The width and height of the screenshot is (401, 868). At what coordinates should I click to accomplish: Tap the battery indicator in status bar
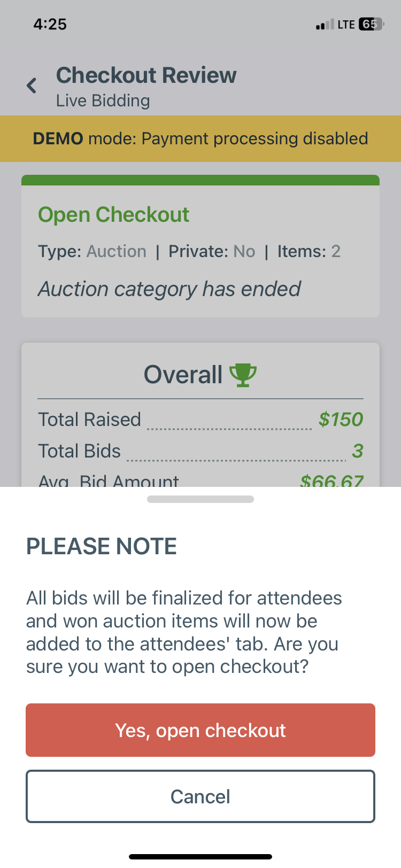[x=372, y=24]
